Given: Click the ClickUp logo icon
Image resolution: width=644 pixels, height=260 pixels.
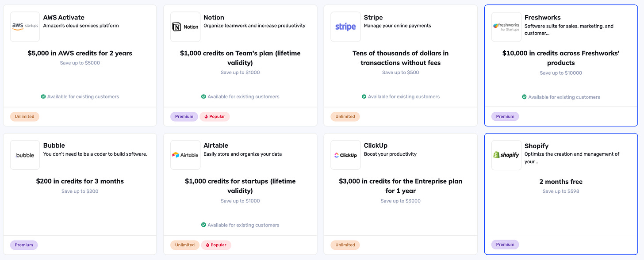Looking at the screenshot, I should 345,155.
